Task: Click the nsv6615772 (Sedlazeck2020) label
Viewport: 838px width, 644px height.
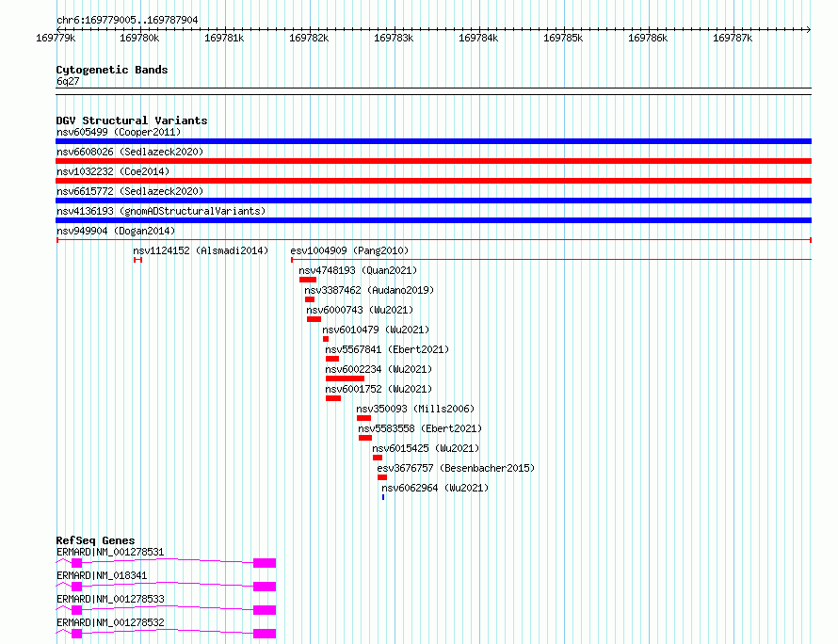Action: click(130, 191)
